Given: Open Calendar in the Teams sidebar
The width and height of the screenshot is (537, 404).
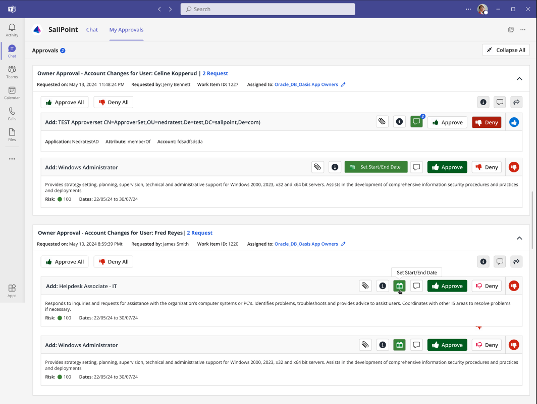Looking at the screenshot, I should pyautogui.click(x=12, y=92).
